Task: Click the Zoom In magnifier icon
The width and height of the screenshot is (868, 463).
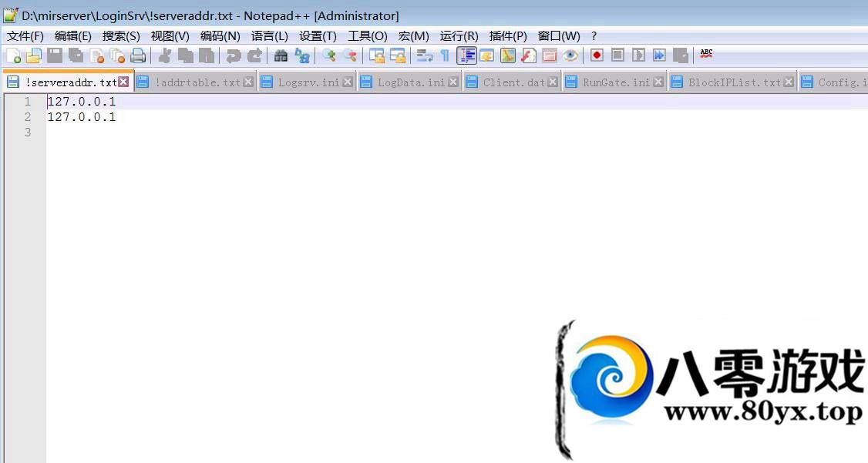Action: pyautogui.click(x=329, y=55)
